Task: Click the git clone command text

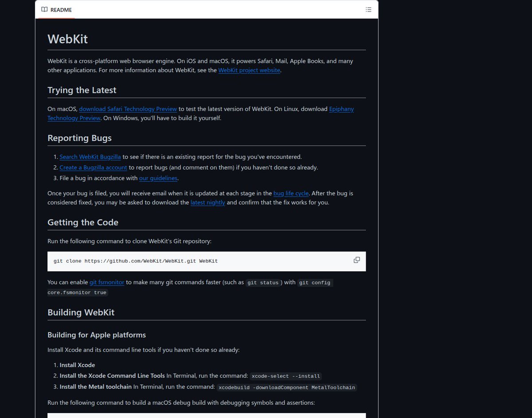Action: coord(136,261)
